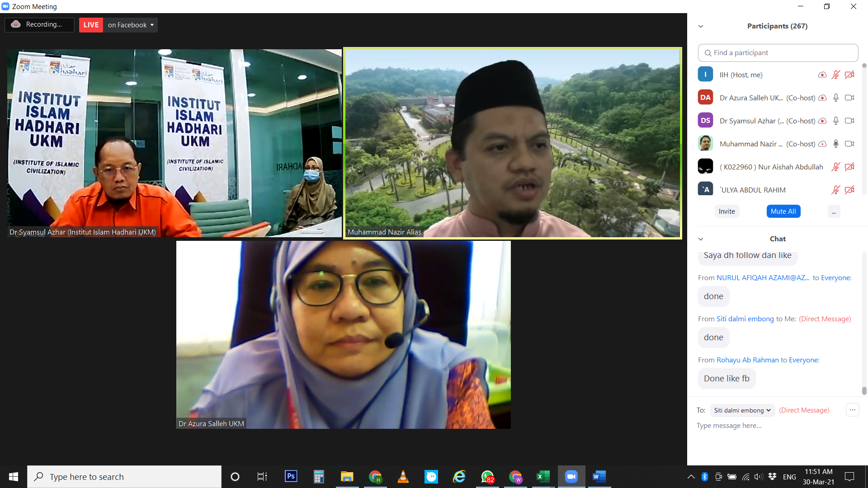Click Dr Syamsul Azhar camera icon
This screenshot has height=488, width=868.
pos(849,121)
